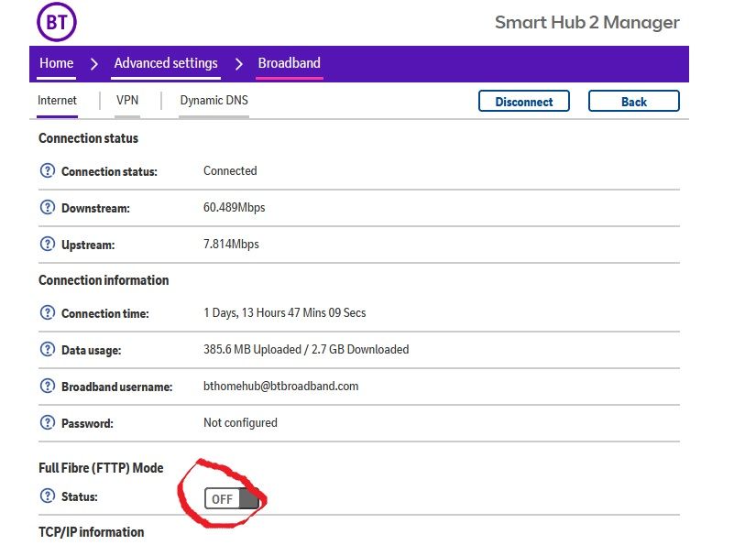Click help icon next to FTTP Status
The image size is (756, 545).
pos(48,496)
